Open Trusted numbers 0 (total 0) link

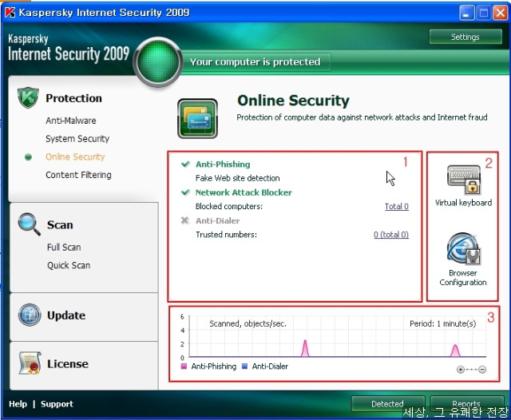(x=391, y=234)
